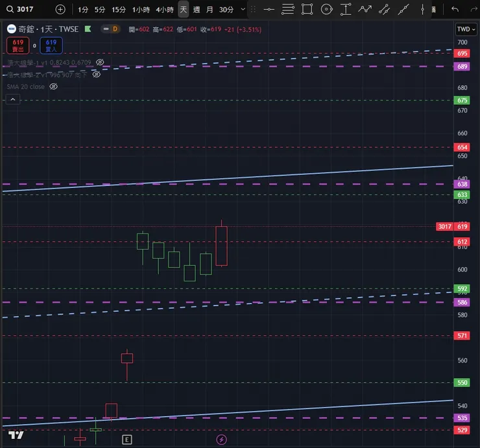Click the 571 red price label
This screenshot has width=480, height=448.
[462, 336]
